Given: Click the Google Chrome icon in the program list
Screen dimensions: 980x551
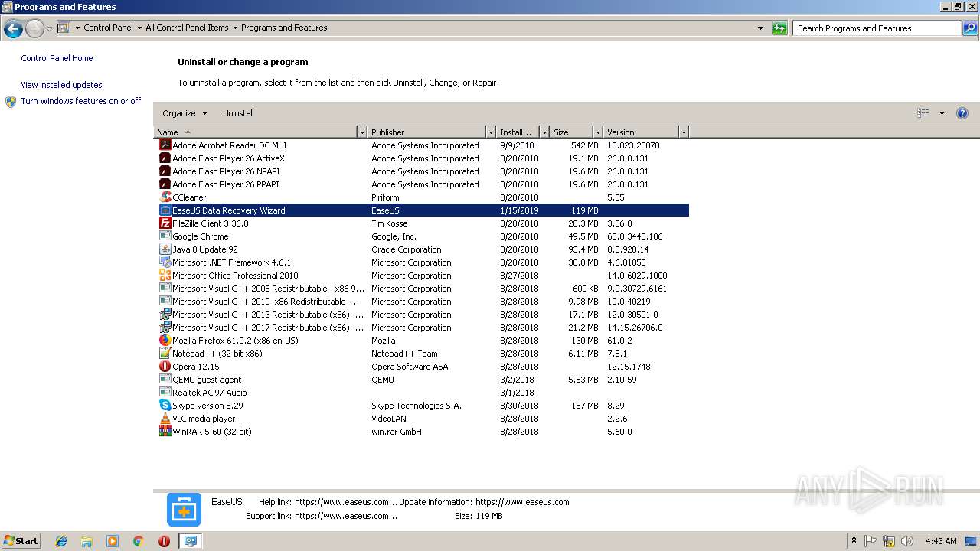Looking at the screenshot, I should coord(165,236).
